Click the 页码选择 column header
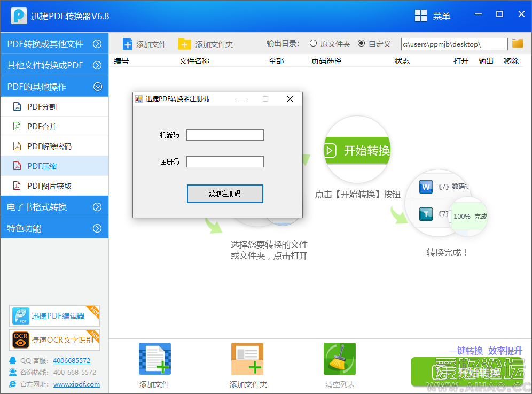Screen dimensions: 532x394 326,61
